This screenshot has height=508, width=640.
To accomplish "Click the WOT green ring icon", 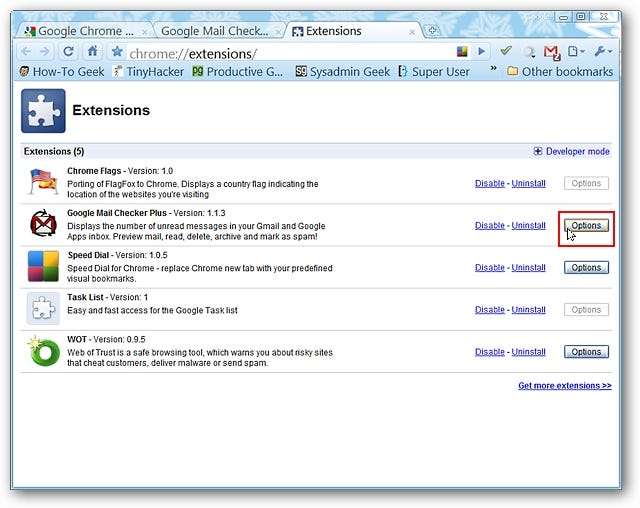I will (x=43, y=351).
